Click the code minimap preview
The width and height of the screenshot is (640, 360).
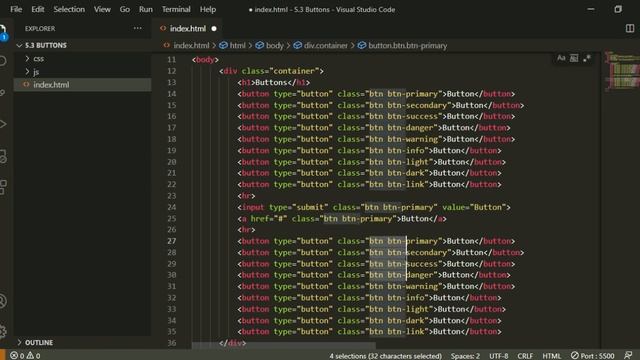point(622,70)
